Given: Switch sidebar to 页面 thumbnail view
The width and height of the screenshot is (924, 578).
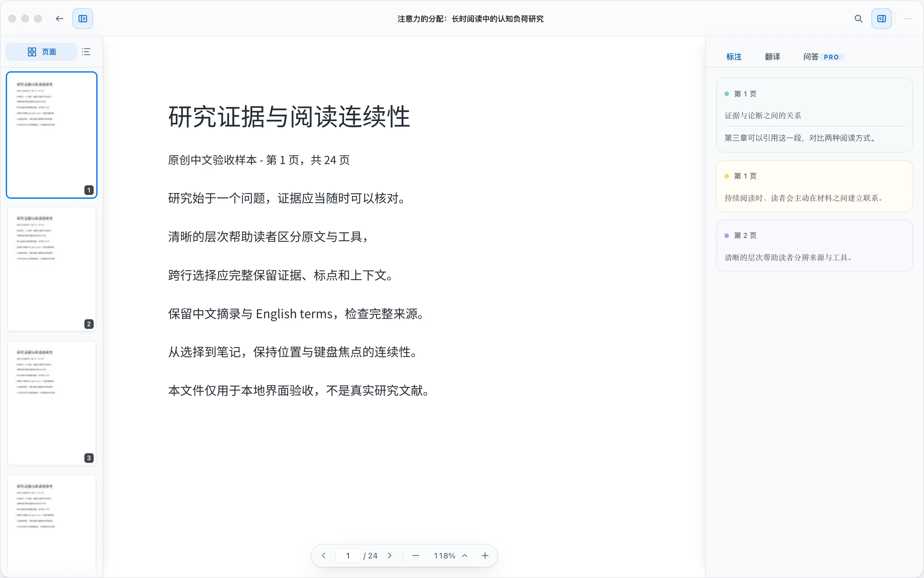Looking at the screenshot, I should click(42, 52).
